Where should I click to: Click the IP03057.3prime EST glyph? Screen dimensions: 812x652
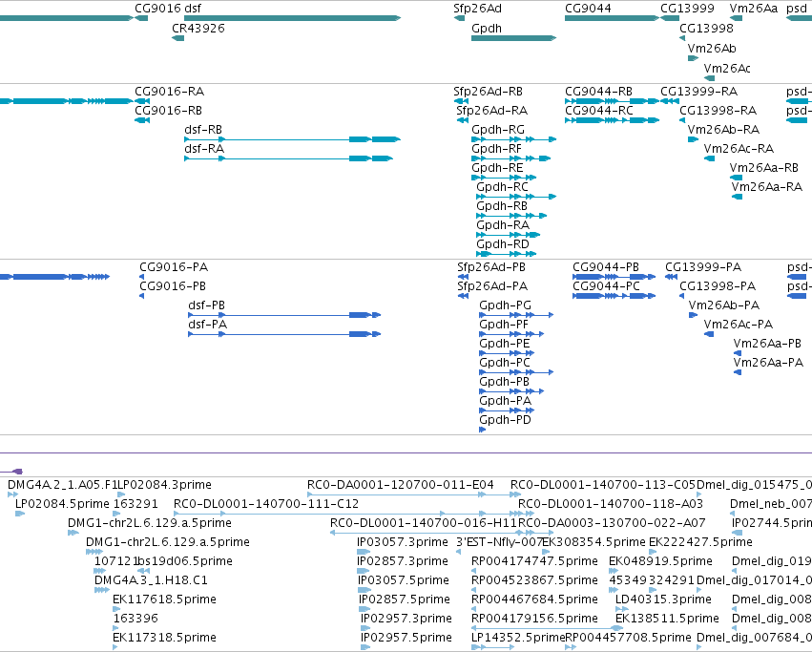pyautogui.click(x=364, y=552)
